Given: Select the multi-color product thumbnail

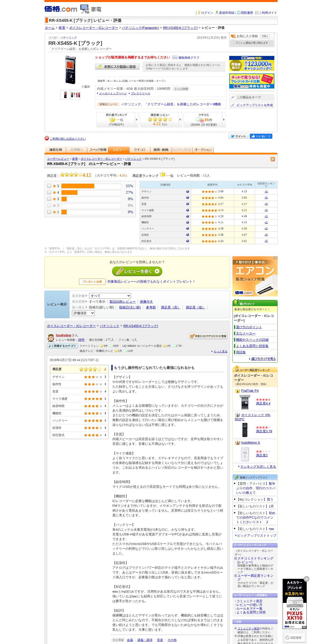Looking at the screenshot, I should 75,95.
